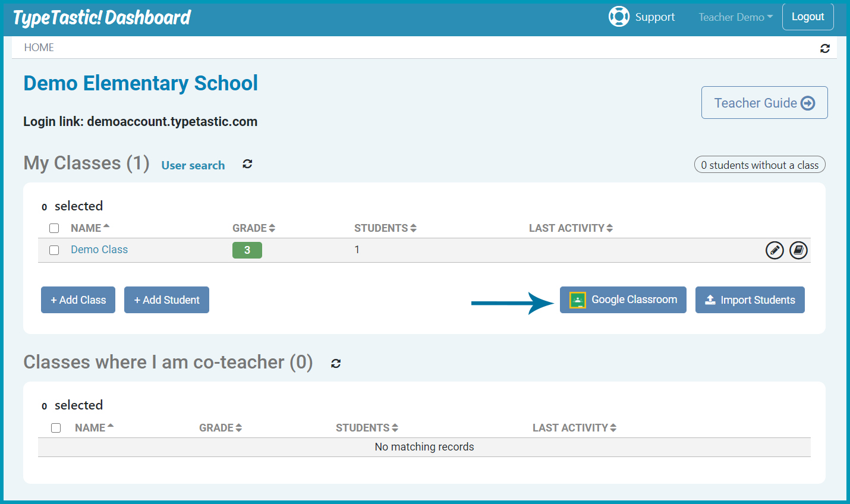
Task: Sort My Classes by Students
Action: pyautogui.click(x=385, y=228)
